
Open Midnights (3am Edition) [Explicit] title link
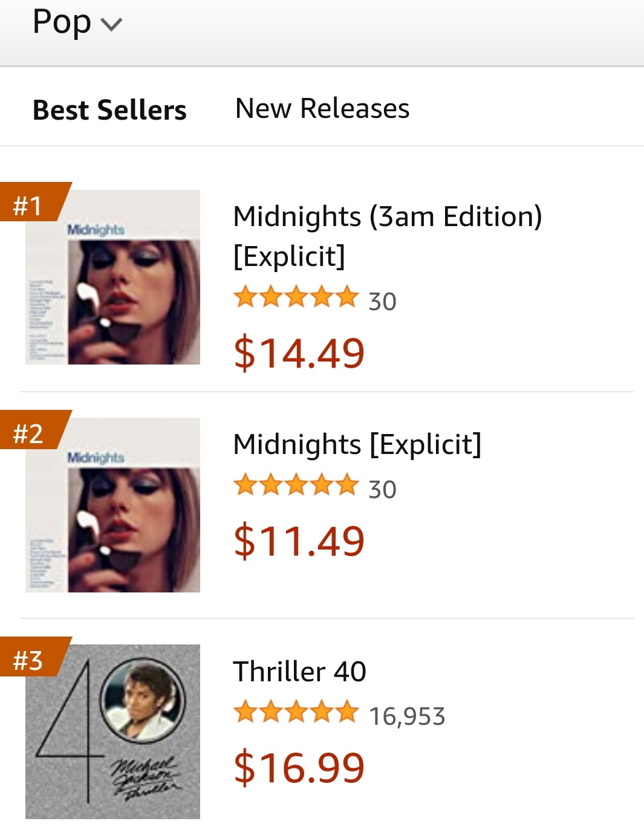pos(388,236)
